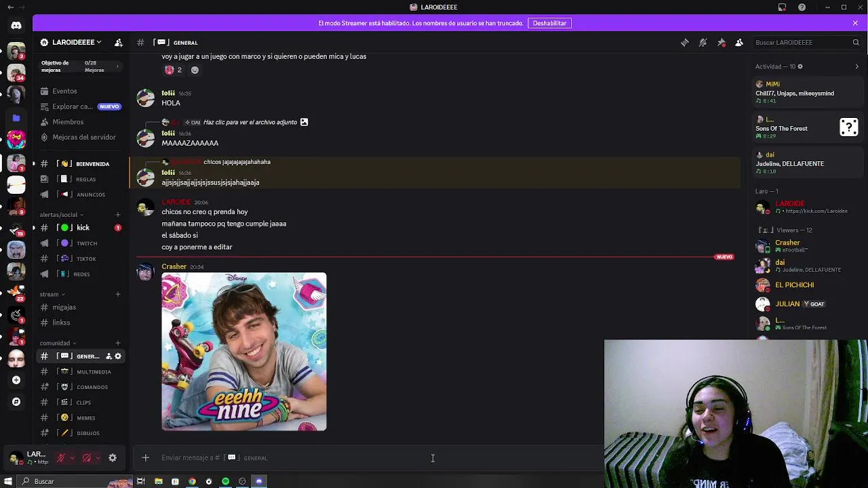Open user settings gear icon
The width and height of the screenshot is (868, 488).
coord(113,458)
